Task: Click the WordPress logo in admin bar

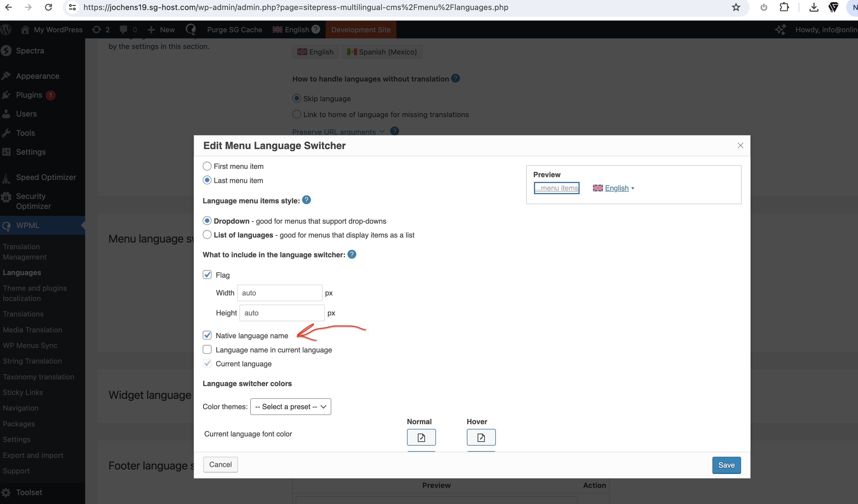Action: pos(6,29)
